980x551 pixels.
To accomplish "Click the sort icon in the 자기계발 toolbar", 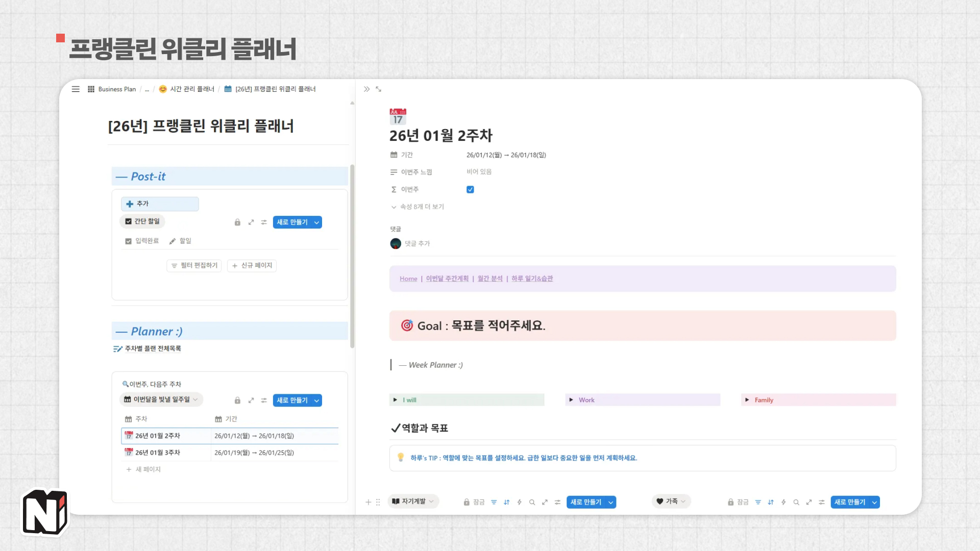I will point(507,502).
